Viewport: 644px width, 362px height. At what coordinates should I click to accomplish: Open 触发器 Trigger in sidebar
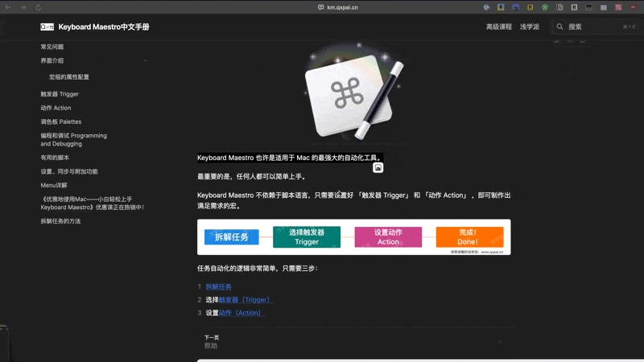[60, 94]
